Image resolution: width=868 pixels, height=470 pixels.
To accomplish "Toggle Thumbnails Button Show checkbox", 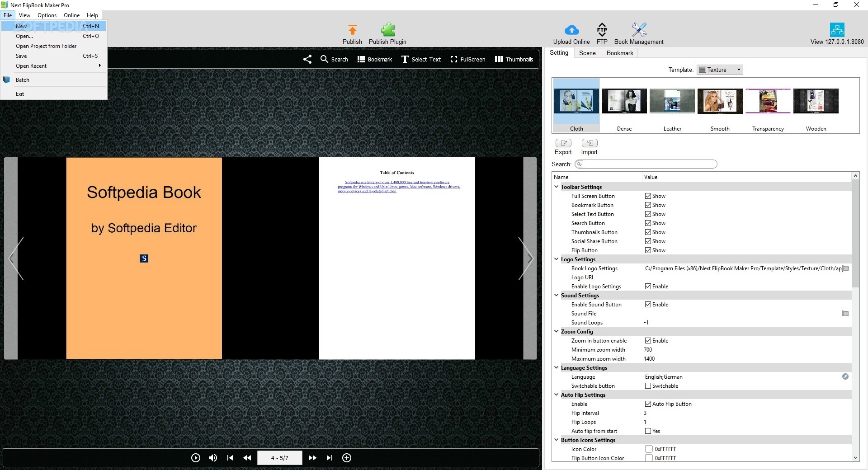I will coord(648,232).
